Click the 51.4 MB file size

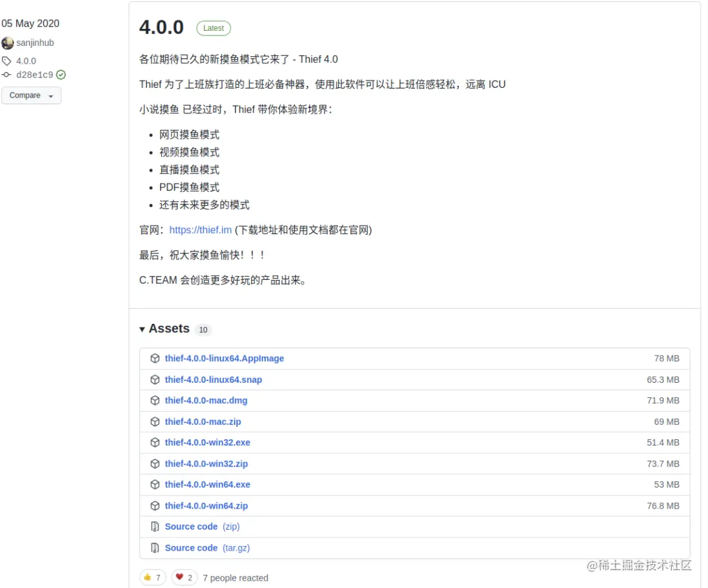tap(663, 442)
